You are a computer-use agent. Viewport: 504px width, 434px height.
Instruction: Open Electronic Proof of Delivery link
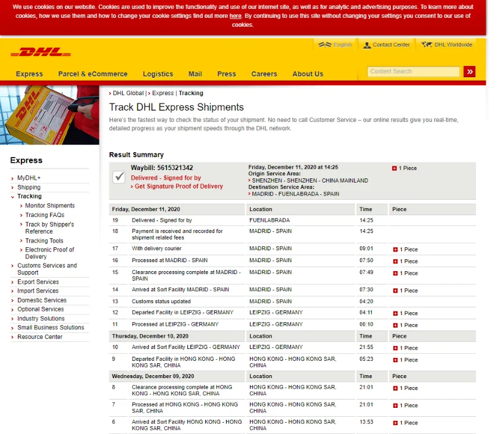[49, 253]
